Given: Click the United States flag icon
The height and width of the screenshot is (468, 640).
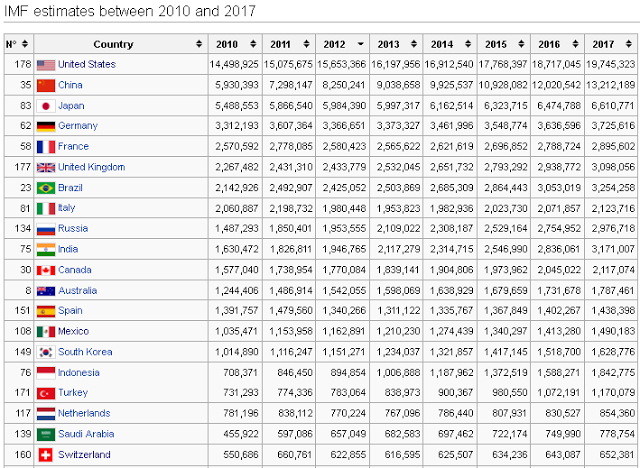Looking at the screenshot, I should pos(46,65).
